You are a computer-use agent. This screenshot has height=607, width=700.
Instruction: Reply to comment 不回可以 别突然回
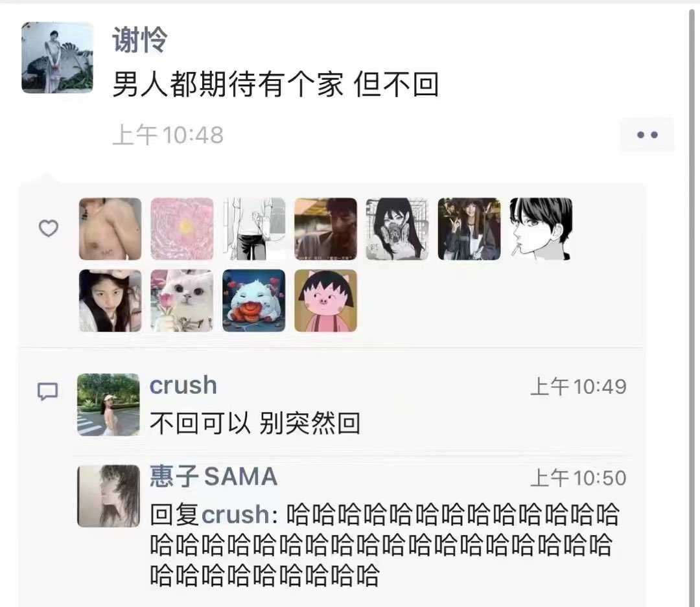coord(255,422)
